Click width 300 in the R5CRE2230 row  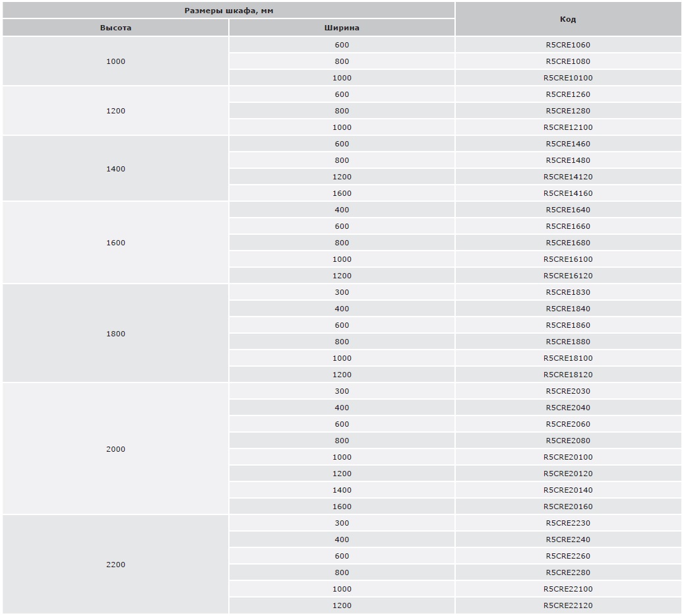342,524
